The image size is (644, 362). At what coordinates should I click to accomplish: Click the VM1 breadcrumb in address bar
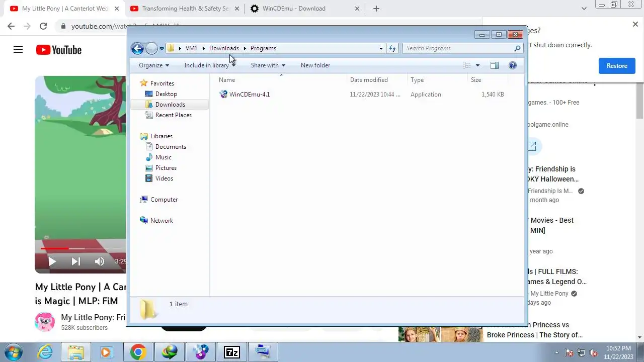(x=191, y=48)
